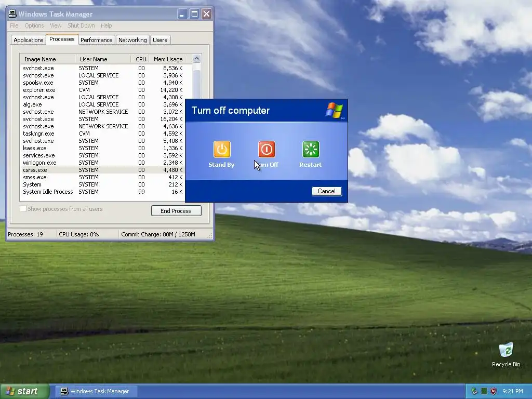Click the End Process button

tap(176, 211)
